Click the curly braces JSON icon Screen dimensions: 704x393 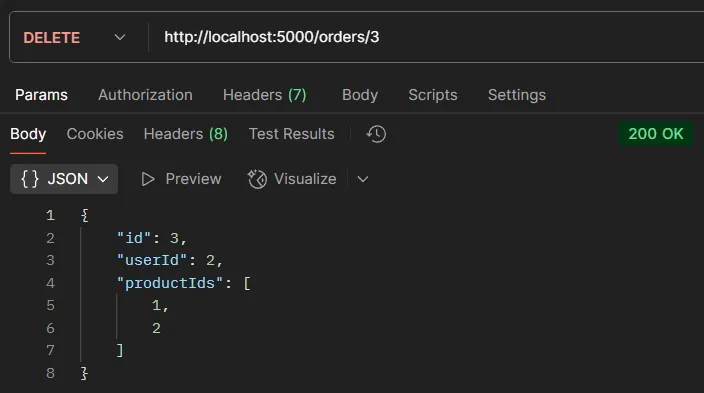(x=30, y=179)
